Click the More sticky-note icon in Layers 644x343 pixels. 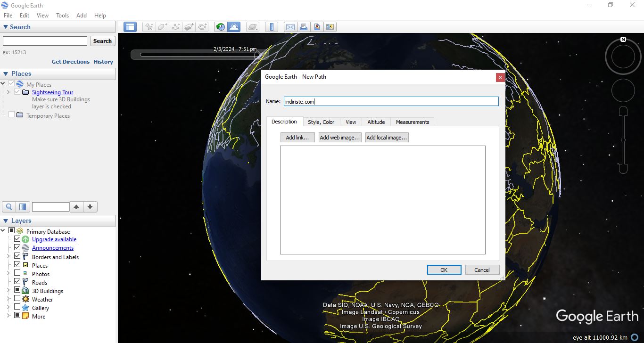pyautogui.click(x=25, y=316)
